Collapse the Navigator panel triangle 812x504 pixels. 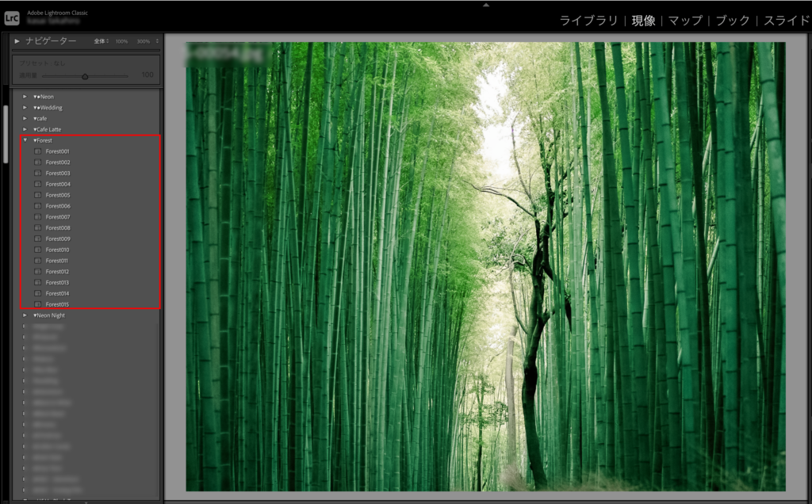(x=17, y=41)
